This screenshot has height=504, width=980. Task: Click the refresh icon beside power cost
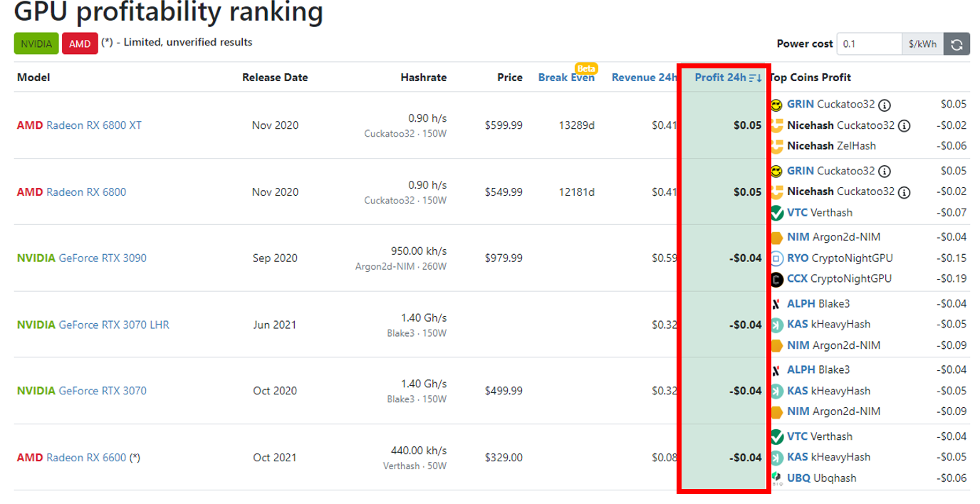[x=956, y=44]
